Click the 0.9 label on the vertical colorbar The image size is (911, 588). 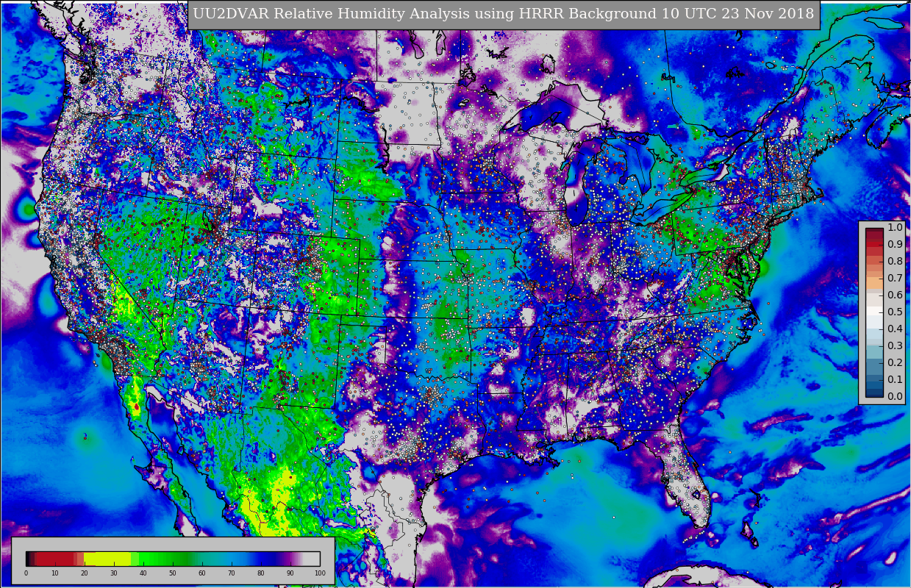pyautogui.click(x=895, y=245)
